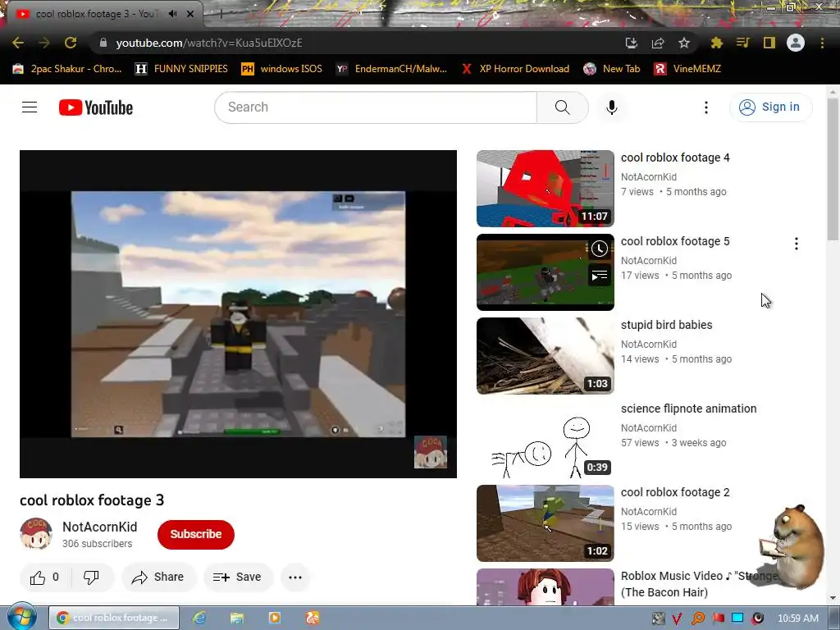Open the stupid bird babies title
This screenshot has height=630, width=840.
click(666, 325)
